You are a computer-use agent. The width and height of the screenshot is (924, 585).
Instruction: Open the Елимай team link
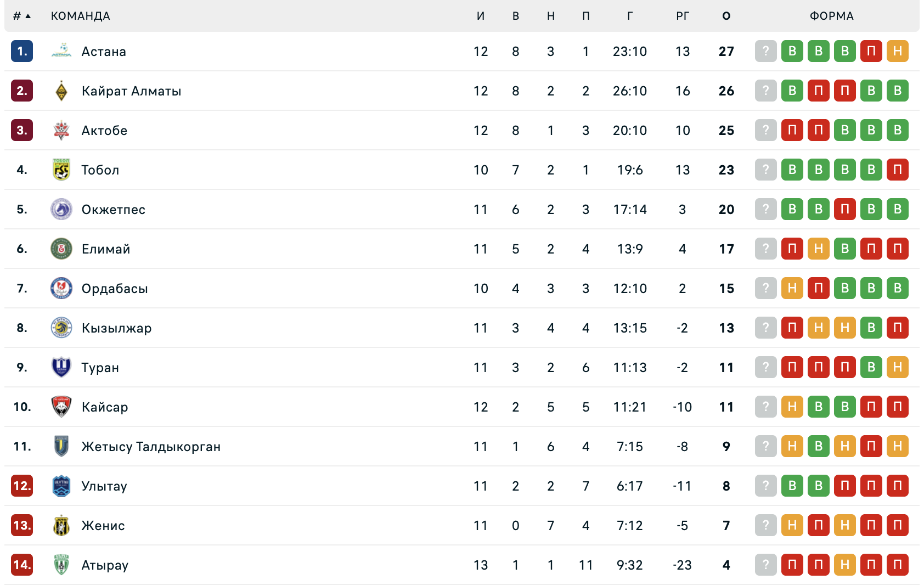(x=106, y=249)
